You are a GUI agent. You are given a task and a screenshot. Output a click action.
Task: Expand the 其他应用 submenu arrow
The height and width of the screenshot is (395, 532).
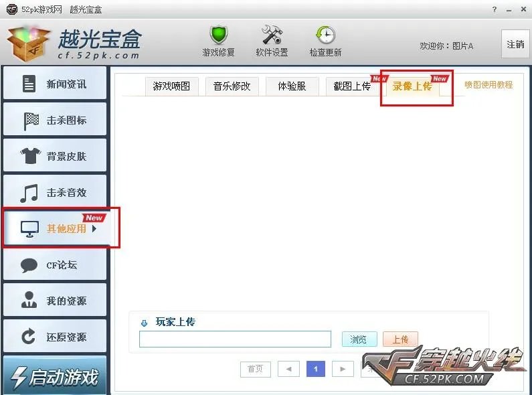94,228
